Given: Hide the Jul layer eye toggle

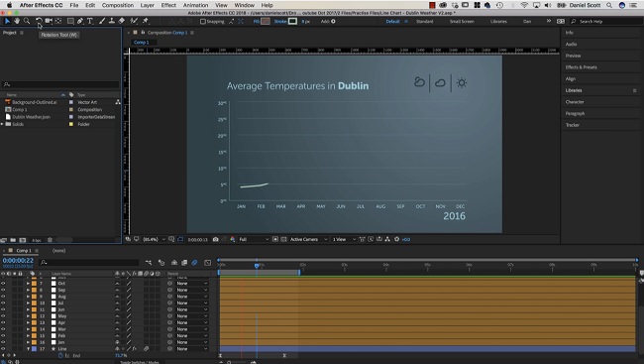Looking at the screenshot, I should pos(3,303).
